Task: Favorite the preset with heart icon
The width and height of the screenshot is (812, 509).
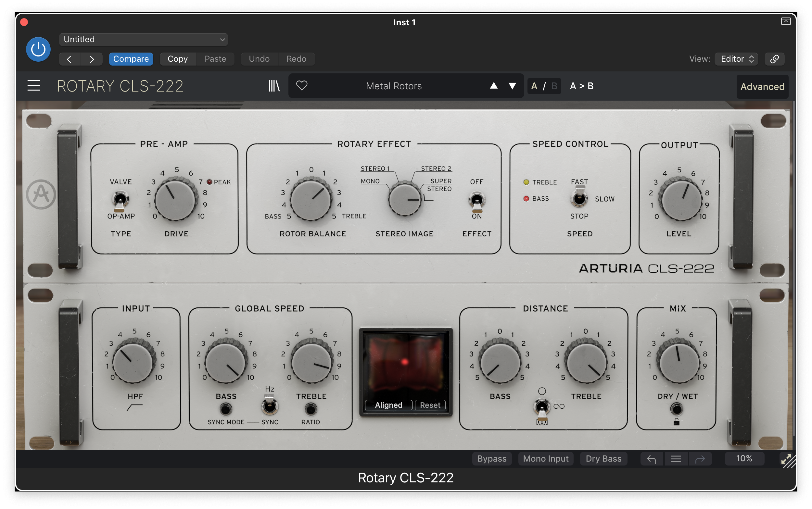Action: (302, 85)
